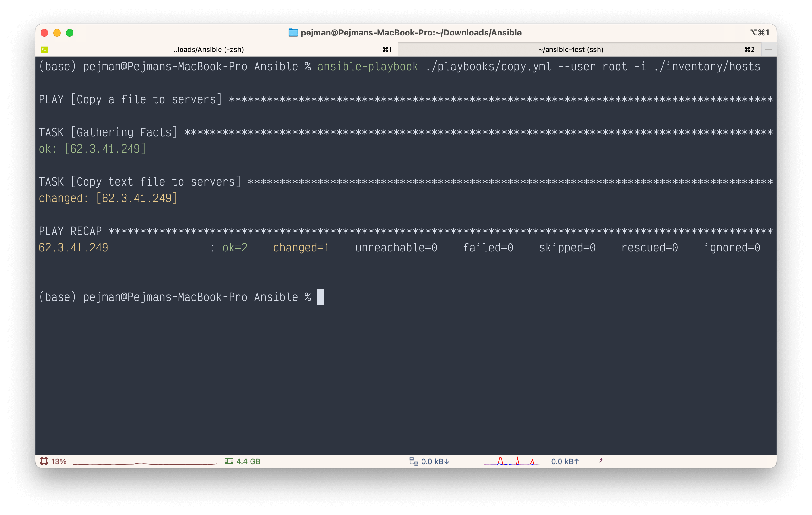Click the 'changed=1' recap value
812x515 pixels.
point(301,248)
